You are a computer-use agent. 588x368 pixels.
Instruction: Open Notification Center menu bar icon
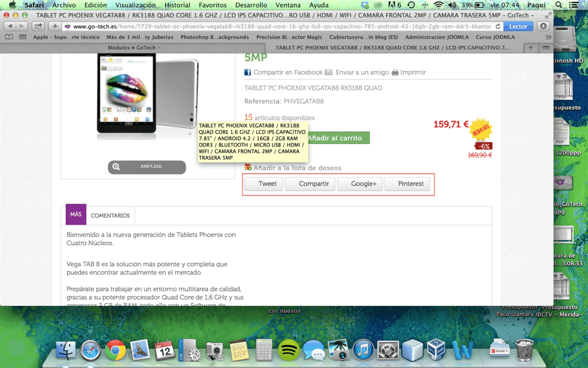tap(574, 5)
